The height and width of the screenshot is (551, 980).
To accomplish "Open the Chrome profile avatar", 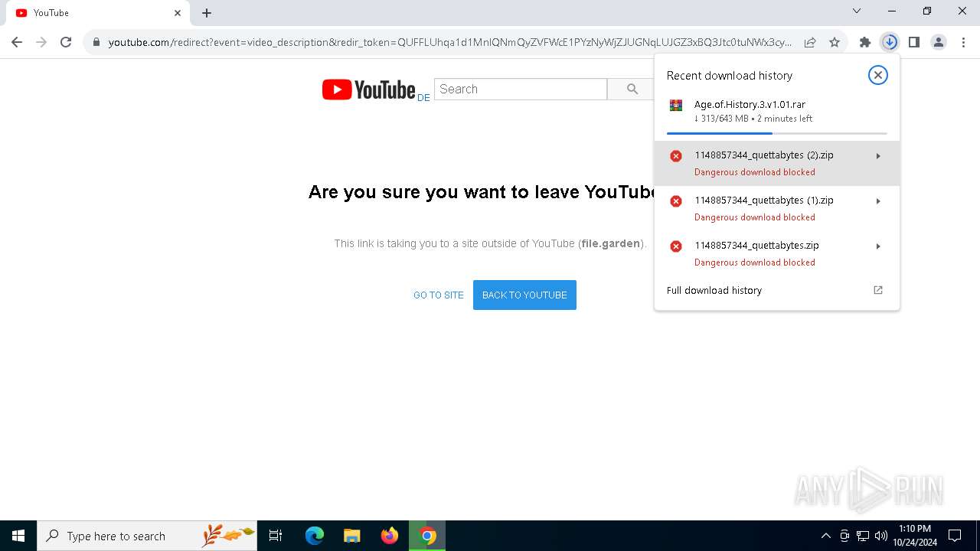I will (x=939, y=42).
